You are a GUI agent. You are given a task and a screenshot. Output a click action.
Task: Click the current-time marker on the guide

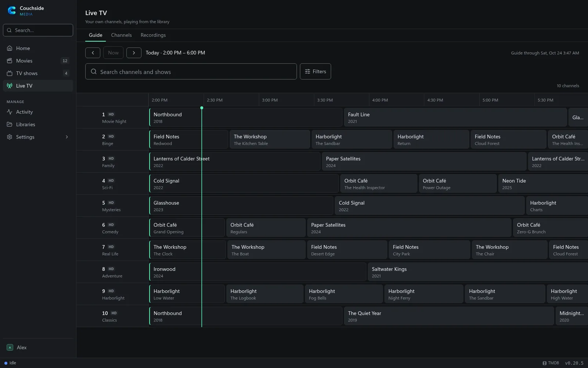tap(202, 108)
